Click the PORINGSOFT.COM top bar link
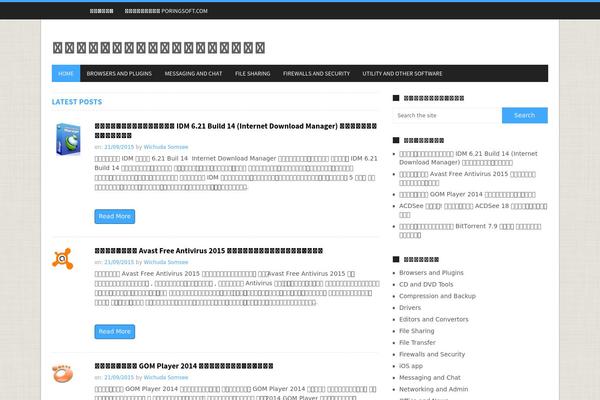The image size is (600, 400). (x=166, y=11)
